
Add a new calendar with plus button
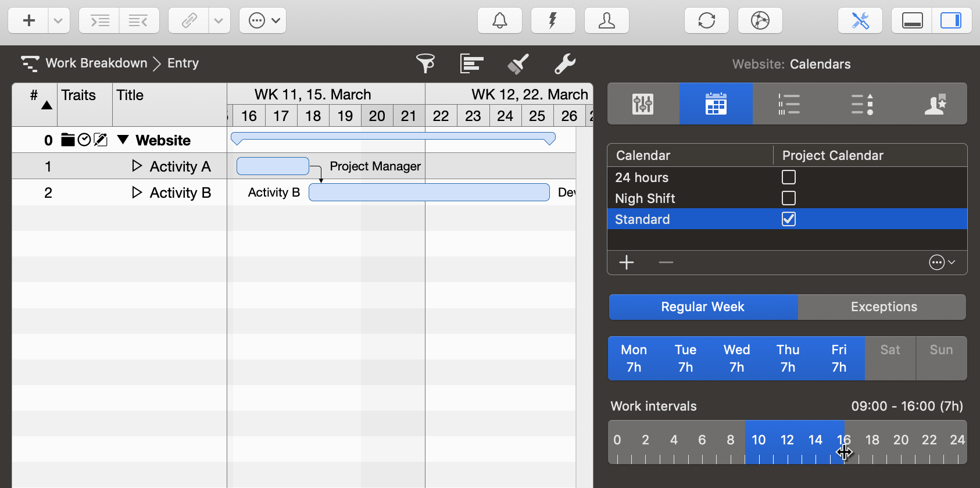(626, 263)
